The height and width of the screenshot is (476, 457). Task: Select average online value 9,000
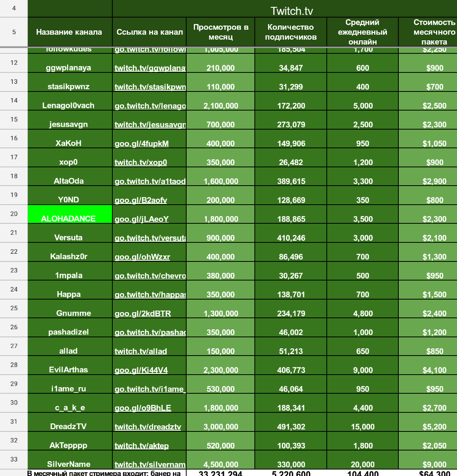pyautogui.click(x=363, y=365)
